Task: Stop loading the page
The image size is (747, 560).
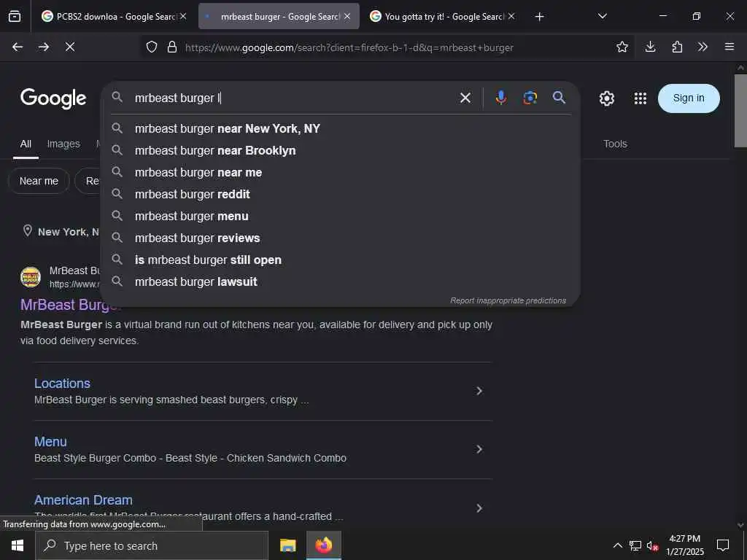Action: pos(70,47)
